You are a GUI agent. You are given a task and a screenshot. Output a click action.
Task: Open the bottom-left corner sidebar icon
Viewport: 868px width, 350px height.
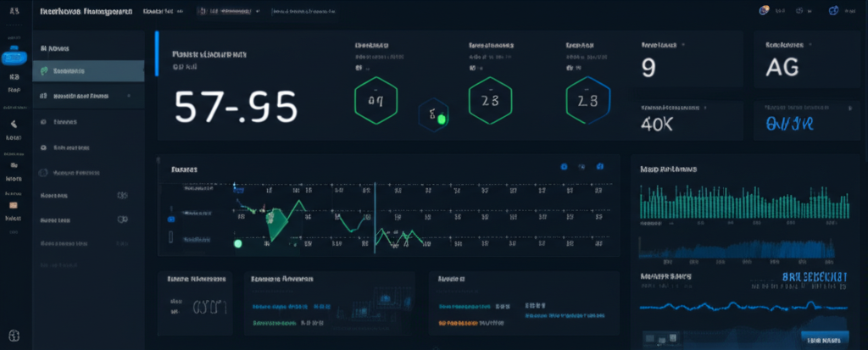point(14,335)
